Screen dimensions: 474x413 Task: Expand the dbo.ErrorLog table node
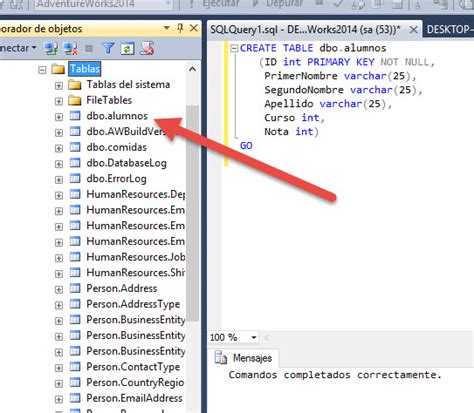(x=59, y=180)
